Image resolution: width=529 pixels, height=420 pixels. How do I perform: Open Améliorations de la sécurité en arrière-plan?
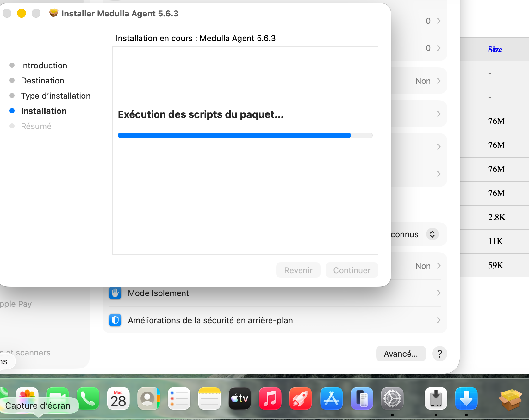point(275,320)
